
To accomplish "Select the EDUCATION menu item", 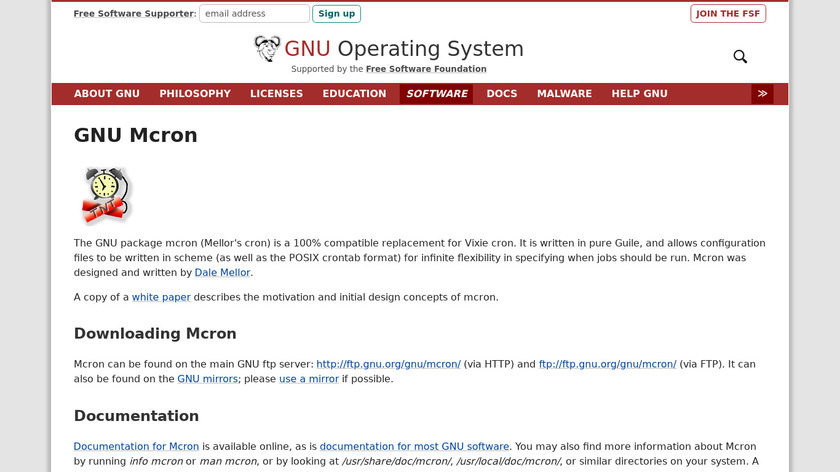I will pyautogui.click(x=354, y=94).
